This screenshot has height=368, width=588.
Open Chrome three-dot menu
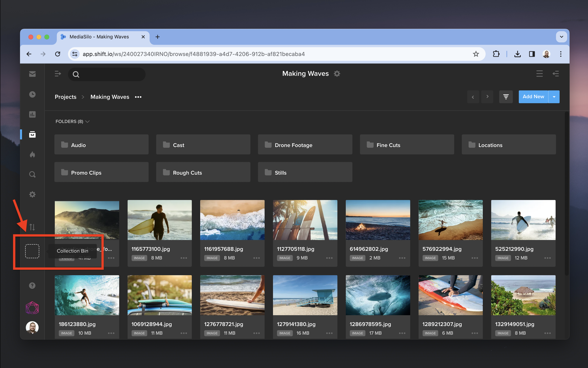(560, 54)
